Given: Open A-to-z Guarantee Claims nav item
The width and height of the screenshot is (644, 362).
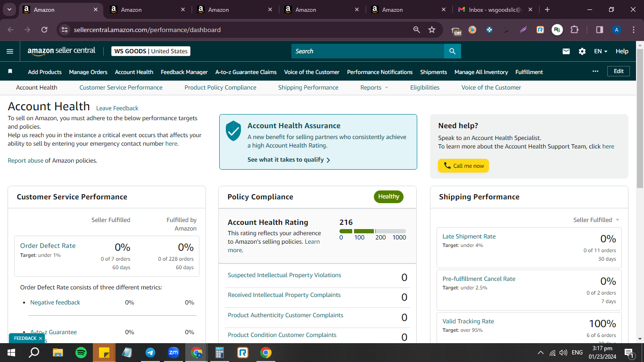Looking at the screenshot, I should point(246,72).
